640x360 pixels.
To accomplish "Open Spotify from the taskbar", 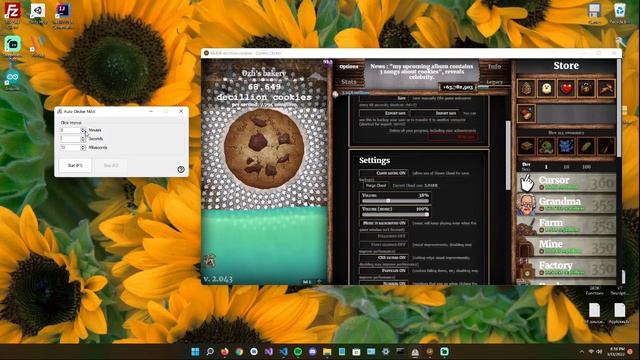I will pyautogui.click(x=298, y=351).
